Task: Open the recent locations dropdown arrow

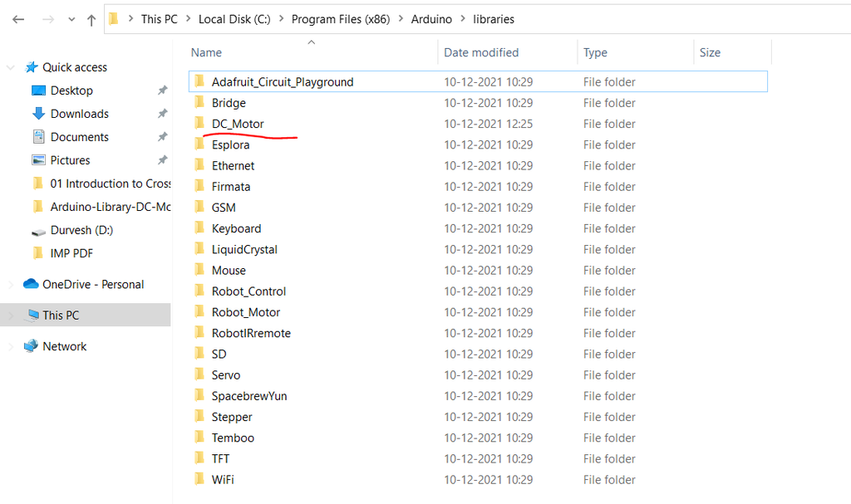Action: [x=71, y=20]
